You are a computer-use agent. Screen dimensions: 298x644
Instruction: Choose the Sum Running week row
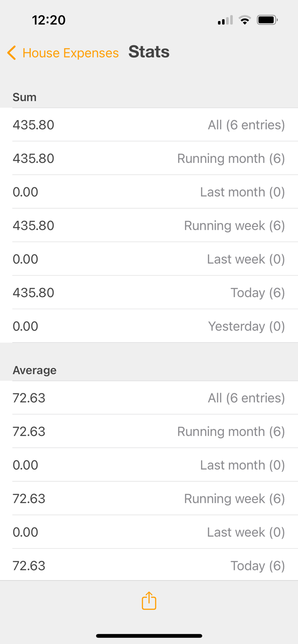pos(149,225)
